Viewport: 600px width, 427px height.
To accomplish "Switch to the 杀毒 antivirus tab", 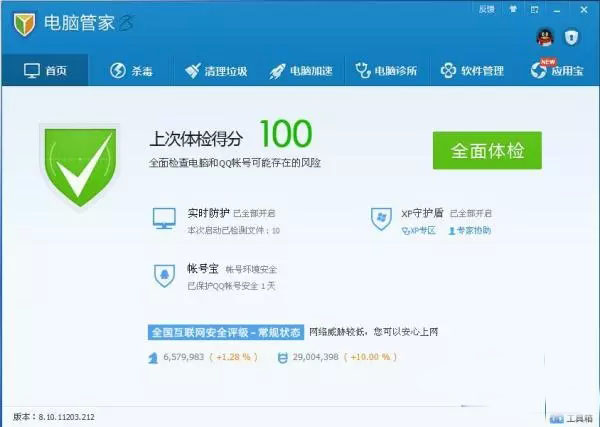I will pyautogui.click(x=131, y=70).
